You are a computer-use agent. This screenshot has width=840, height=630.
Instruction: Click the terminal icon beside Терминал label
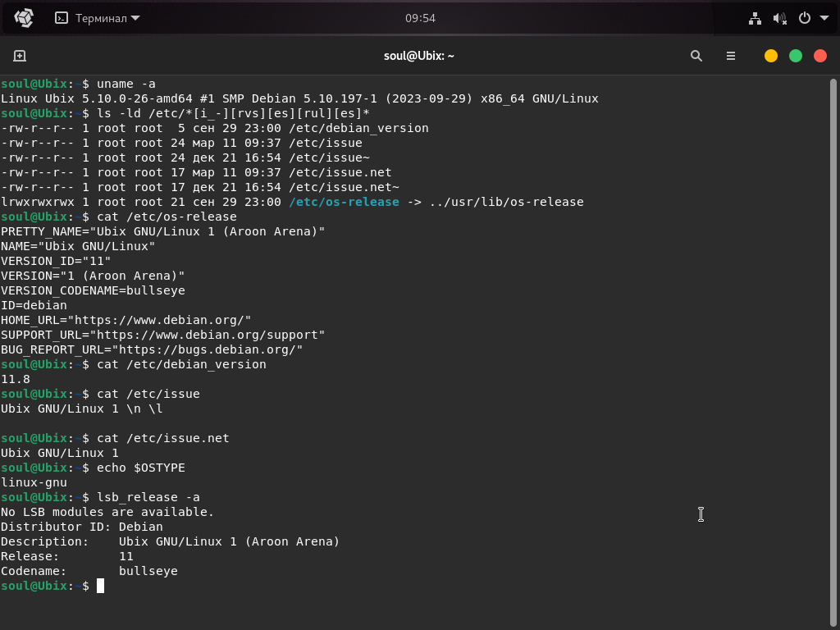tap(62, 18)
